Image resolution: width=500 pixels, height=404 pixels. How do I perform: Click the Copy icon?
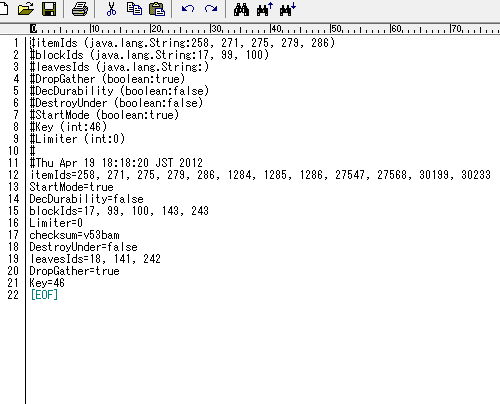134,9
